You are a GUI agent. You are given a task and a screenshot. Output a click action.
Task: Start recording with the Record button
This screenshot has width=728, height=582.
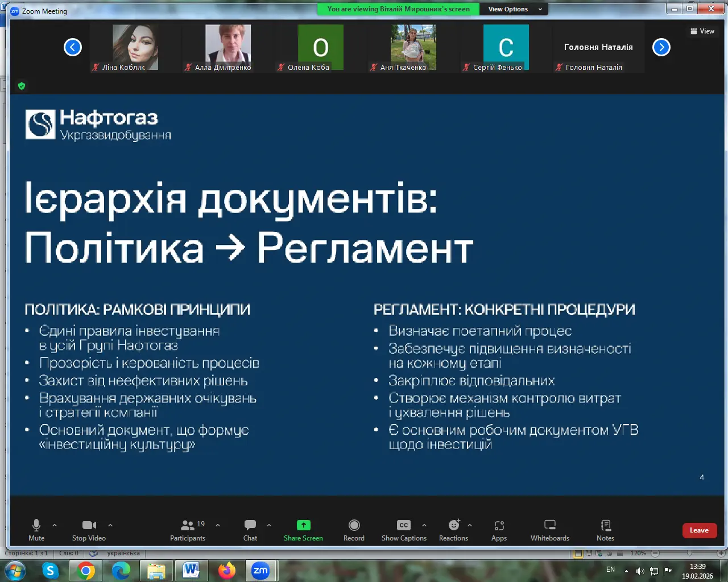(354, 530)
